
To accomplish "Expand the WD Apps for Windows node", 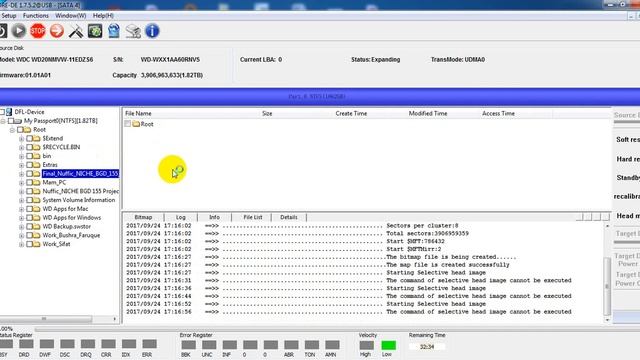I will click(21, 218).
